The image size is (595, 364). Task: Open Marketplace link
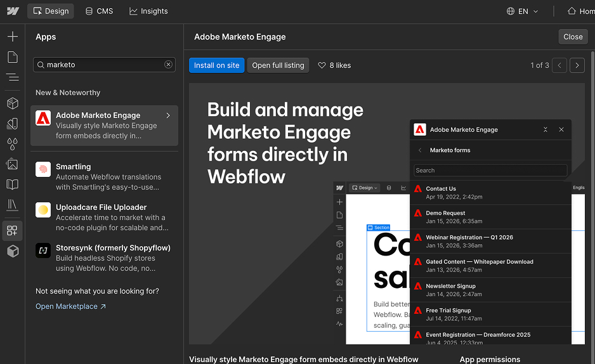pos(70,306)
